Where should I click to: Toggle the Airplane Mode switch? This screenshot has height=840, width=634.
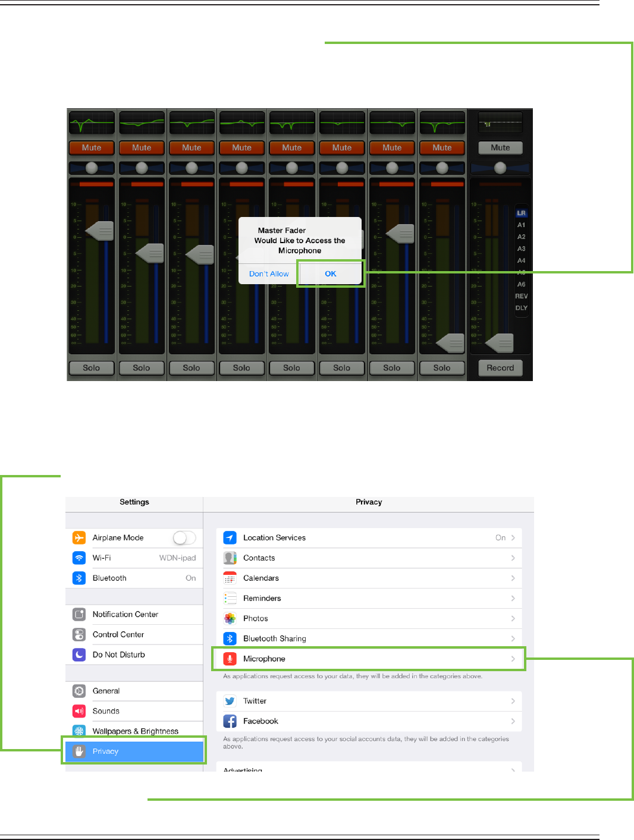(184, 537)
